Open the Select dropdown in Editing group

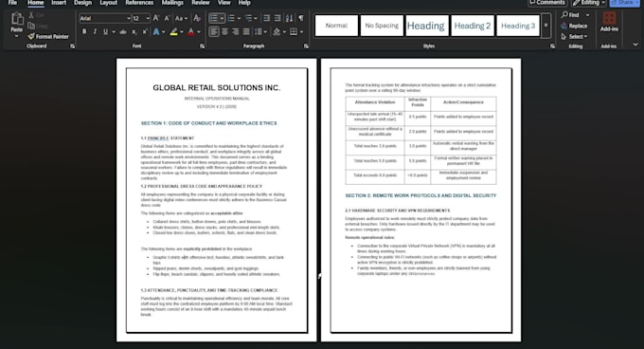coord(574,37)
